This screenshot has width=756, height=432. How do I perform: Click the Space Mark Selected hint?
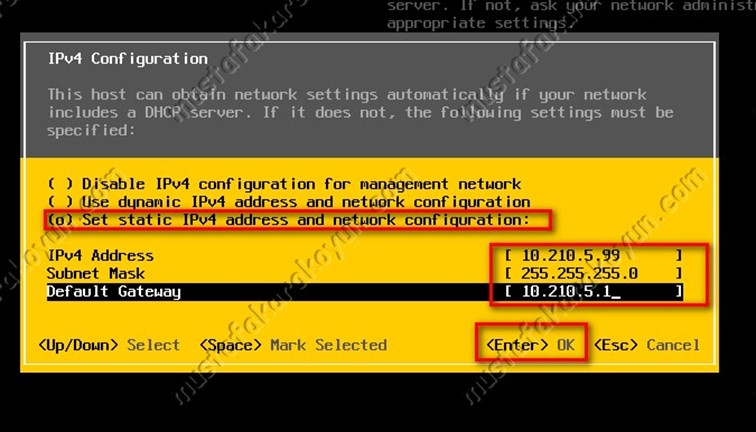[x=293, y=345]
